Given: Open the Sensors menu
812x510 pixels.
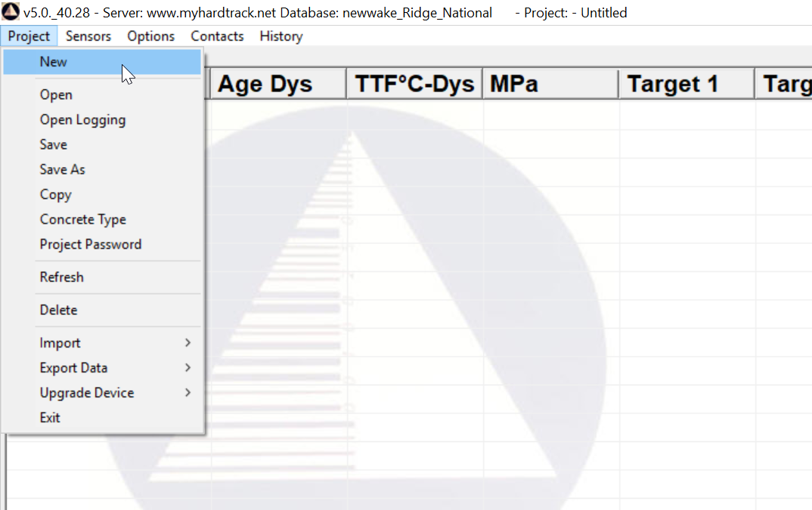Looking at the screenshot, I should click(x=88, y=36).
